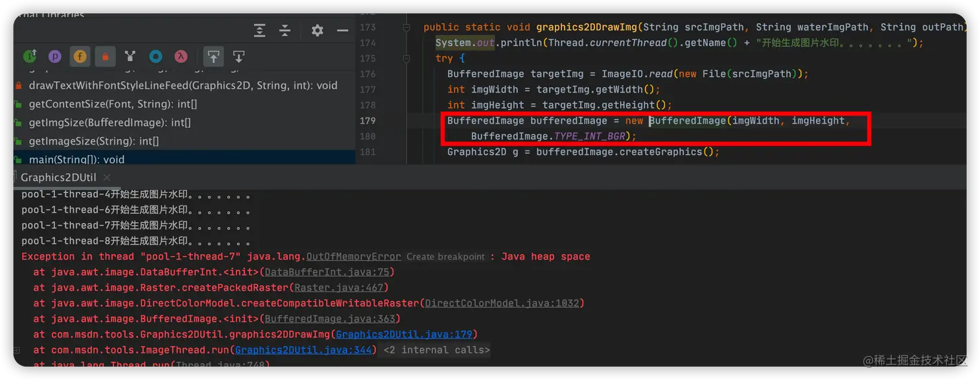Open OutOfMemoryError class link
The width and height of the screenshot is (980, 380).
[x=354, y=257]
